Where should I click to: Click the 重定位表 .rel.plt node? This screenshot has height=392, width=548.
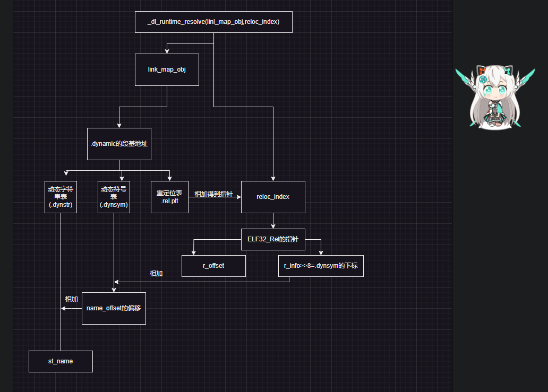tap(169, 197)
